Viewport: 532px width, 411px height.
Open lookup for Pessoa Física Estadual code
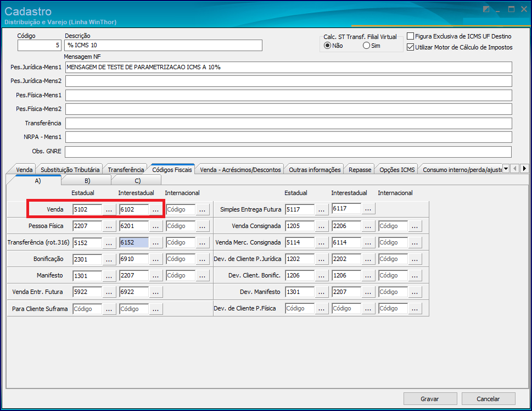click(109, 226)
